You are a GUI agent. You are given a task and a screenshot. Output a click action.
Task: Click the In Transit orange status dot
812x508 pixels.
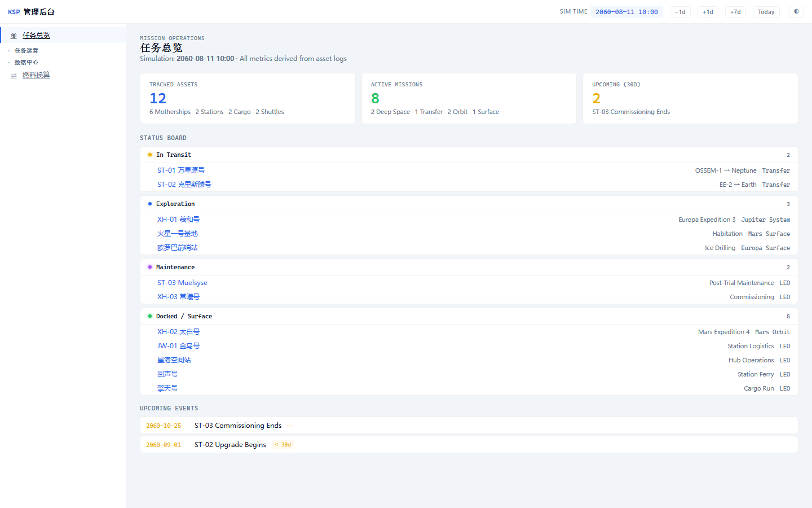(x=149, y=155)
